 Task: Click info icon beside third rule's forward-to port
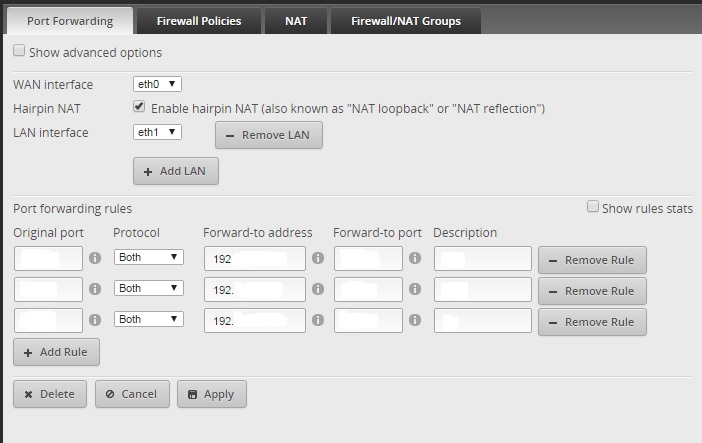(415, 320)
